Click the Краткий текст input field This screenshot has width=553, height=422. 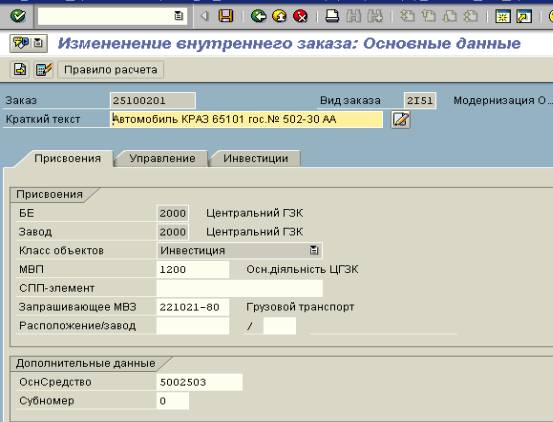coord(247,119)
